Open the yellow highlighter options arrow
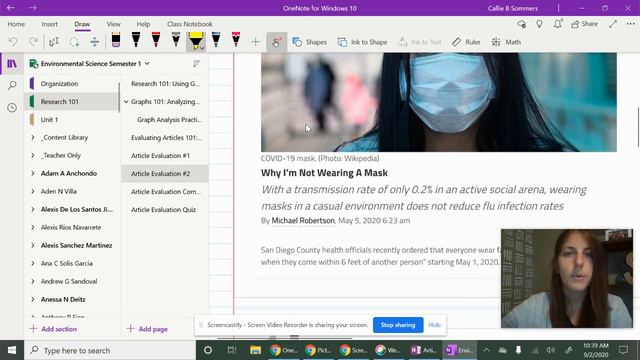This screenshot has height=360, width=640. pyautogui.click(x=202, y=48)
